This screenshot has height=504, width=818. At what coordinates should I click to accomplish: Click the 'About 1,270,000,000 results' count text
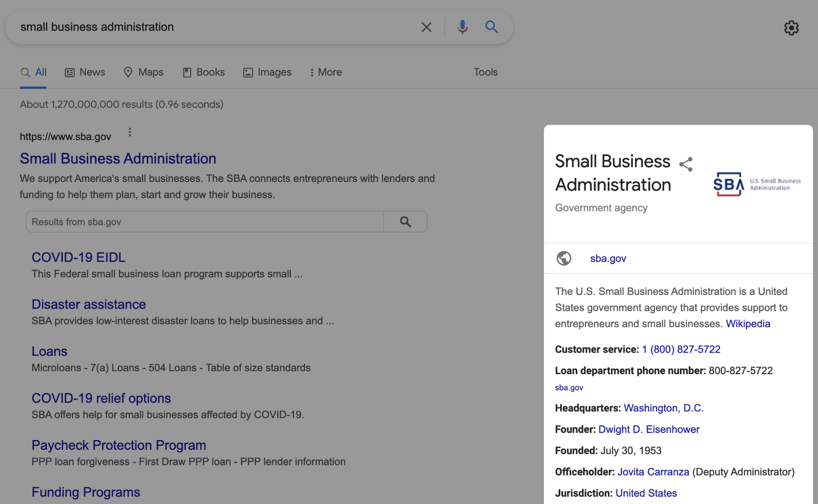click(122, 104)
